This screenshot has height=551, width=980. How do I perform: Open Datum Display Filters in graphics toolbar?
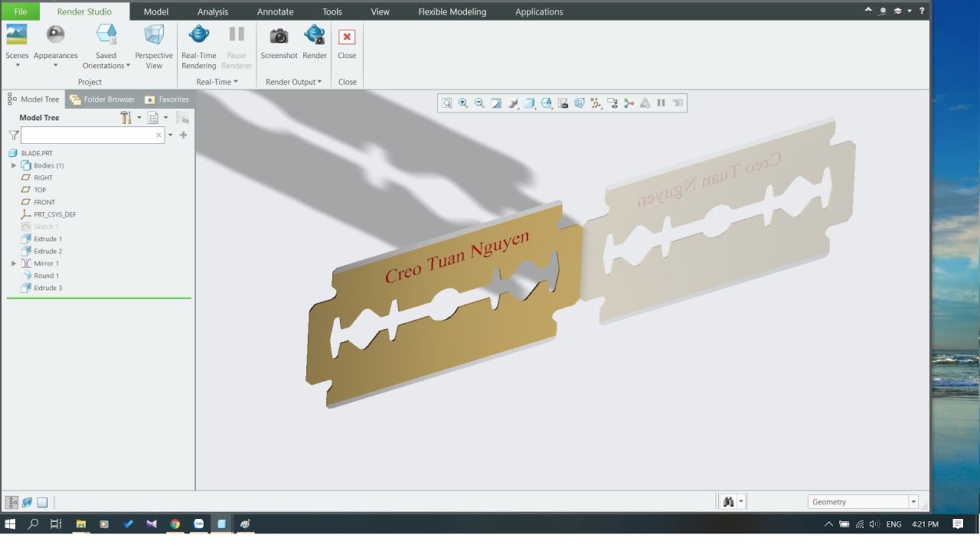pos(596,103)
